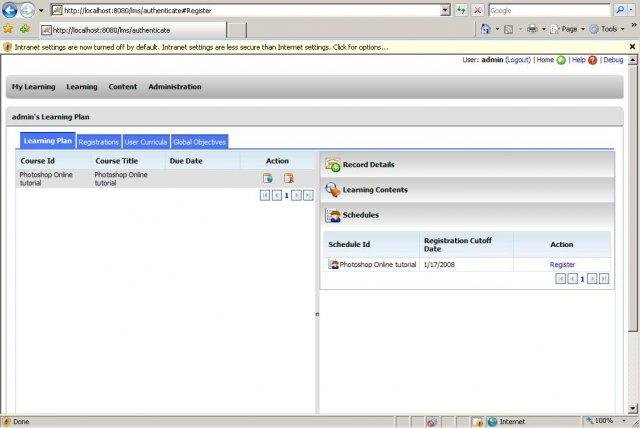Screen dimensions: 640x428
Task: Go to next page in course list pager
Action: point(297,195)
